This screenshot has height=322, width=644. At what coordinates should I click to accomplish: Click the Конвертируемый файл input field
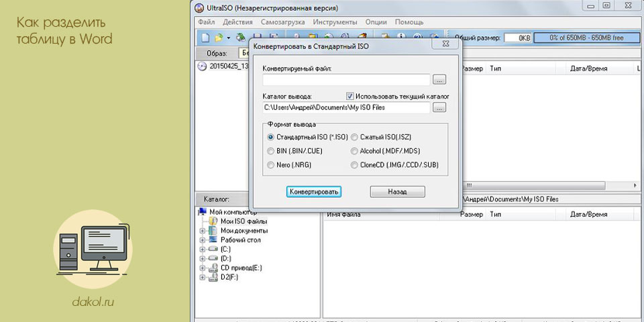[x=346, y=80]
